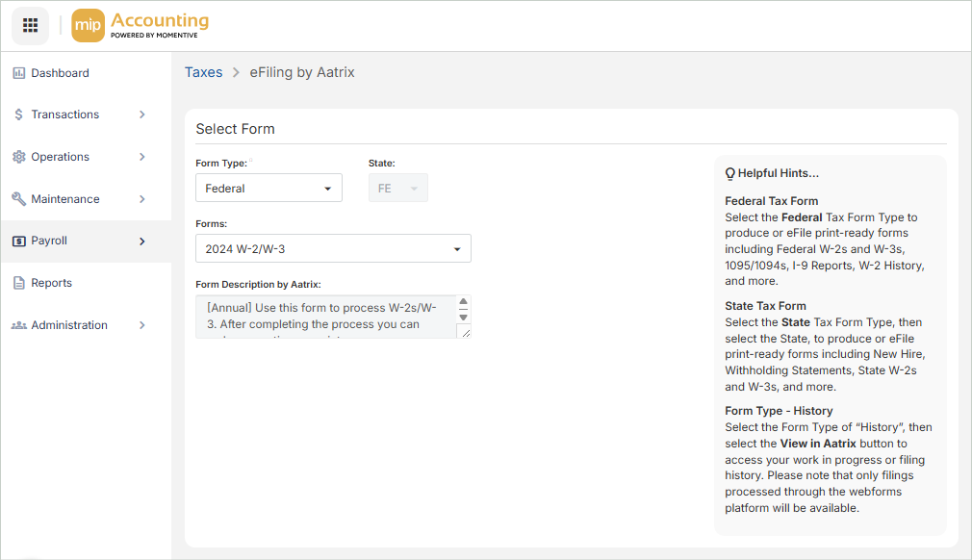
Task: Click the Operations gear icon
Action: pyautogui.click(x=18, y=157)
